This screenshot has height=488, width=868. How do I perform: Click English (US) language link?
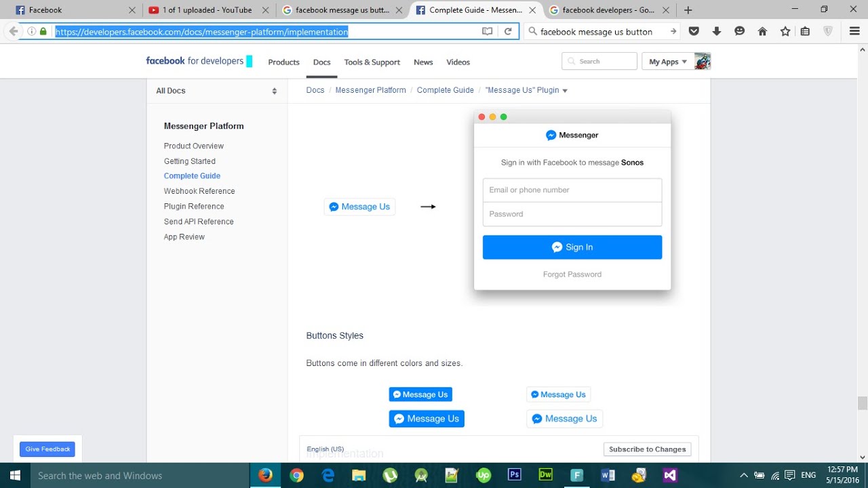click(x=325, y=449)
